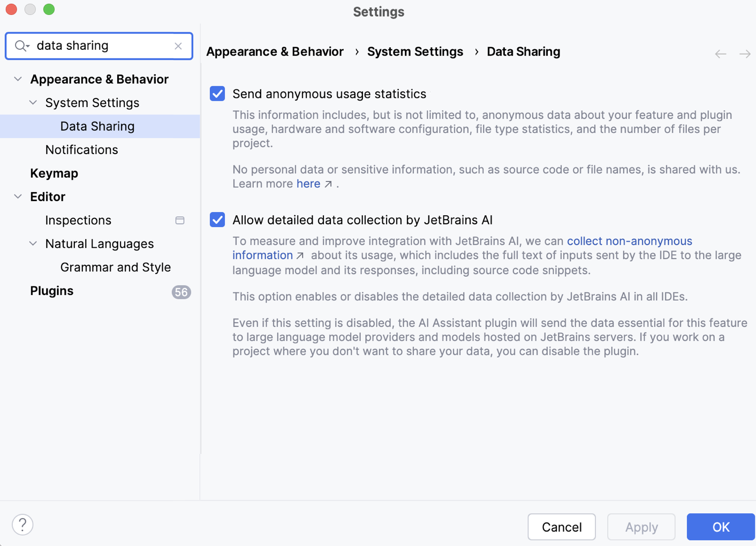Collapse the Natural Languages section
The height and width of the screenshot is (546, 756).
click(x=33, y=244)
